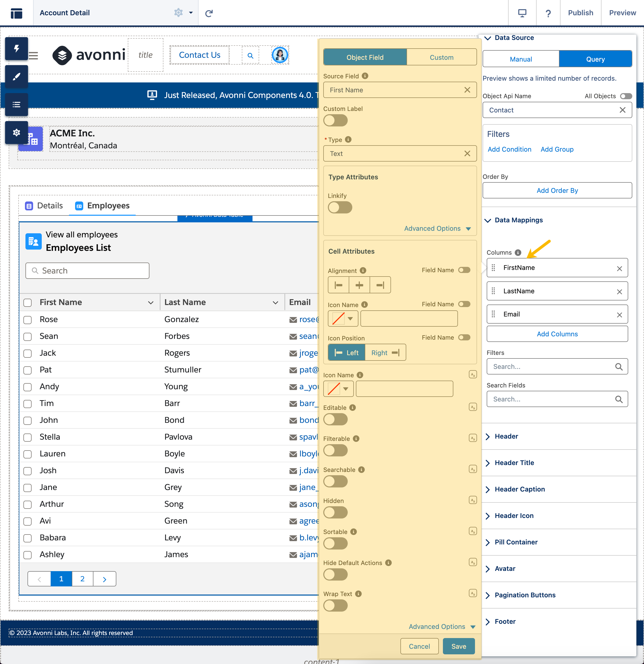The image size is (644, 664).
Task: Enable the Editable toggle
Action: pos(335,420)
